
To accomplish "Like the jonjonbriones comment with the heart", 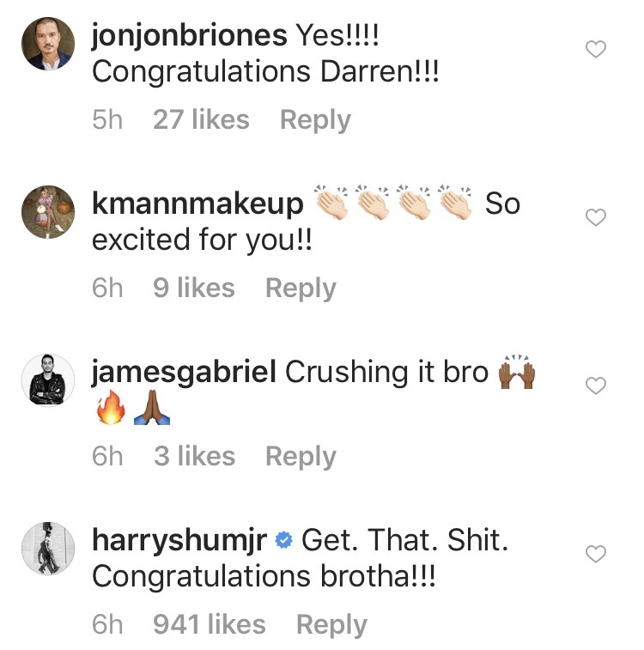I will tap(595, 50).
